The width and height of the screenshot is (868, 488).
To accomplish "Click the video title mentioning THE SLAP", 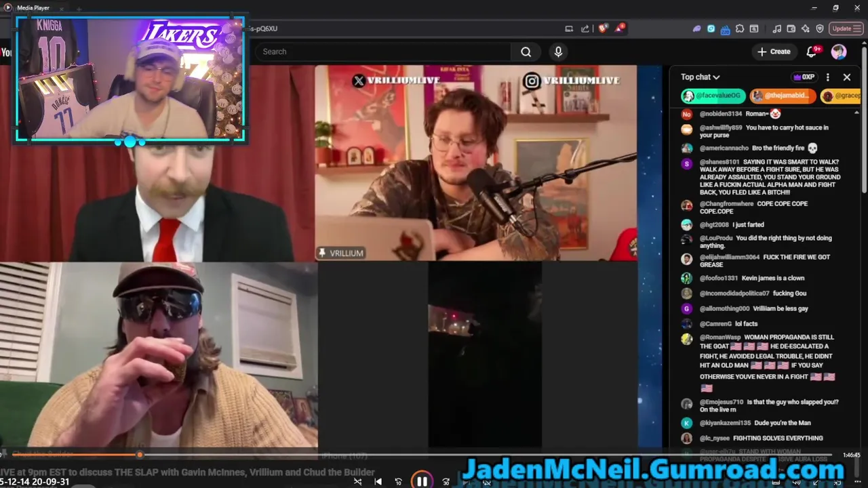I will (x=187, y=472).
